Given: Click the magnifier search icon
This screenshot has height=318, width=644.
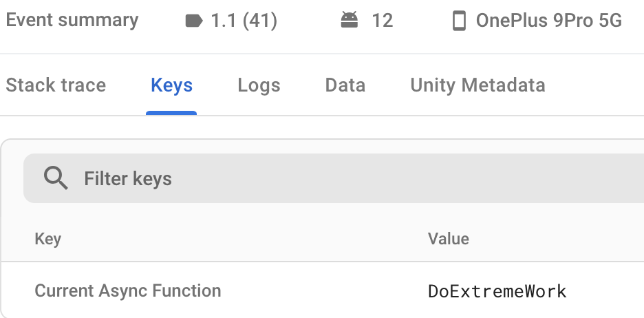Looking at the screenshot, I should pos(56,179).
